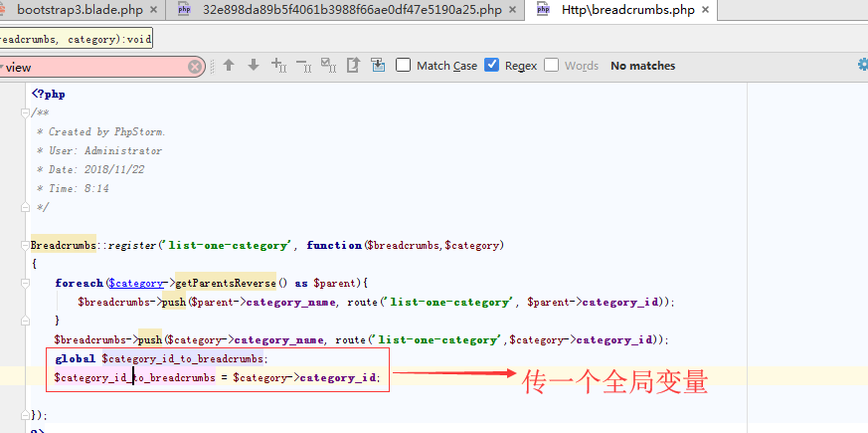Click the filter search results icon
868x433 pixels.
[378, 66]
